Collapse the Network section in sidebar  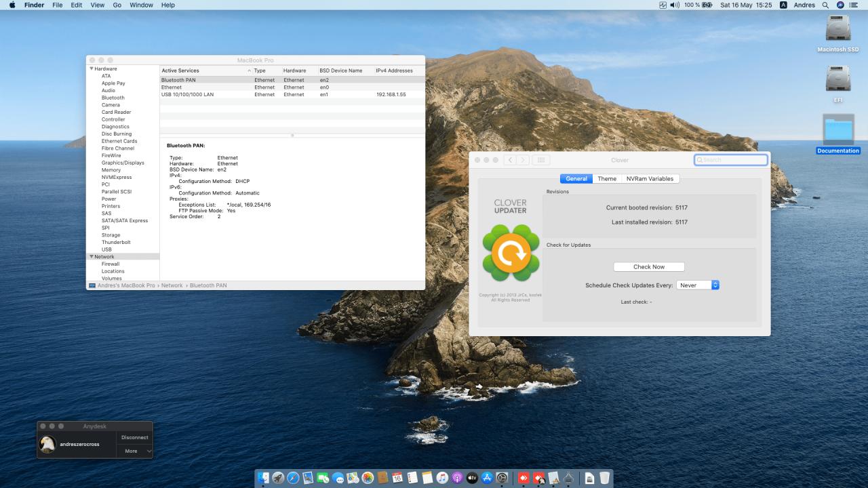pyautogui.click(x=92, y=257)
